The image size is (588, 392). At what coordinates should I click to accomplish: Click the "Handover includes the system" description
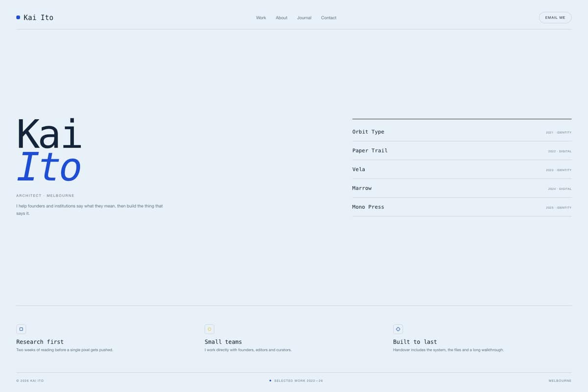pos(448,350)
